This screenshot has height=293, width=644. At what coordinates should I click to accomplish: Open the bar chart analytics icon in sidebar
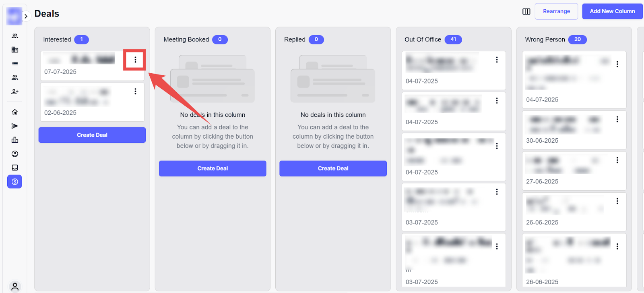click(15, 140)
